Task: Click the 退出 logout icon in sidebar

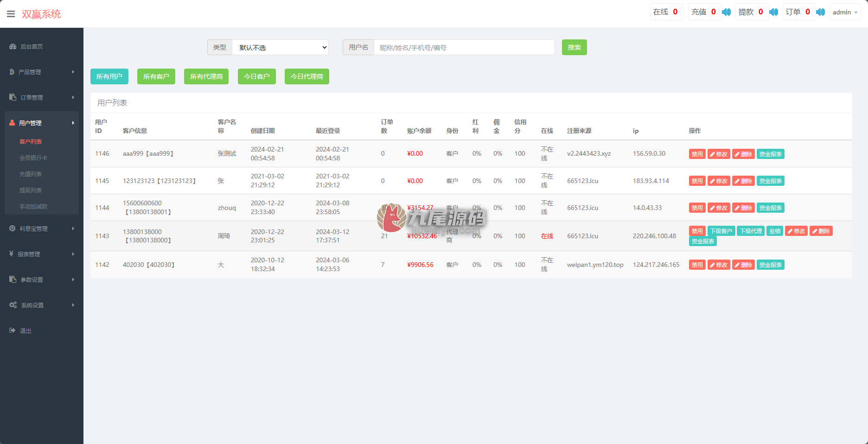Action: coord(13,330)
